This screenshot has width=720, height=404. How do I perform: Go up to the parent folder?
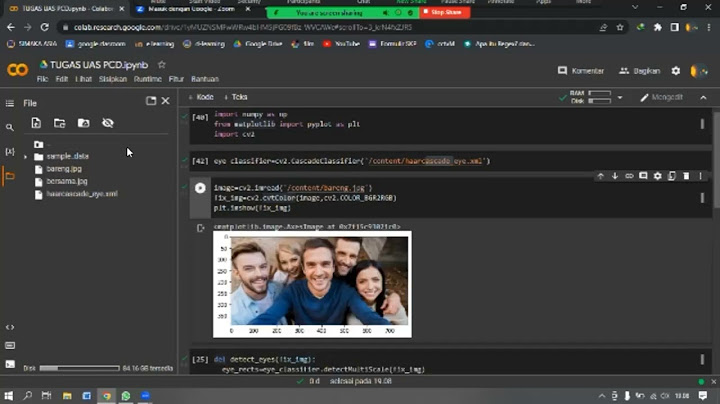(x=39, y=144)
